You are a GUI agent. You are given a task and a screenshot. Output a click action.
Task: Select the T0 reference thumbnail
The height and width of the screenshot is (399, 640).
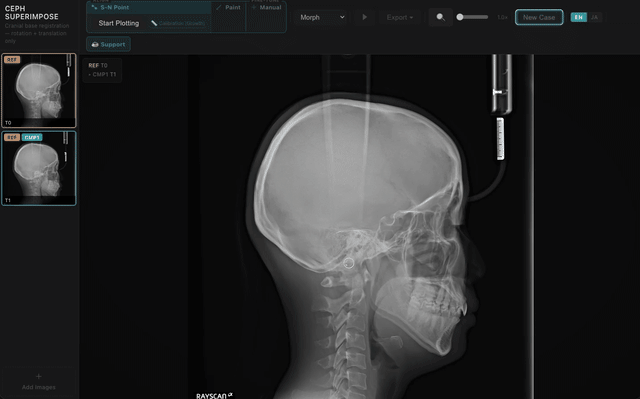[x=39, y=91]
